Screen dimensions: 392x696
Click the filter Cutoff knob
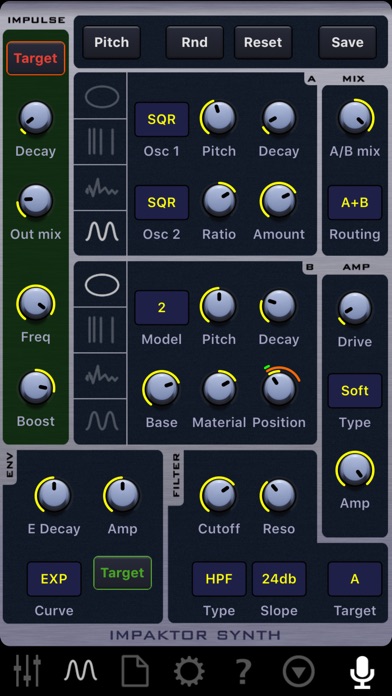(218, 494)
